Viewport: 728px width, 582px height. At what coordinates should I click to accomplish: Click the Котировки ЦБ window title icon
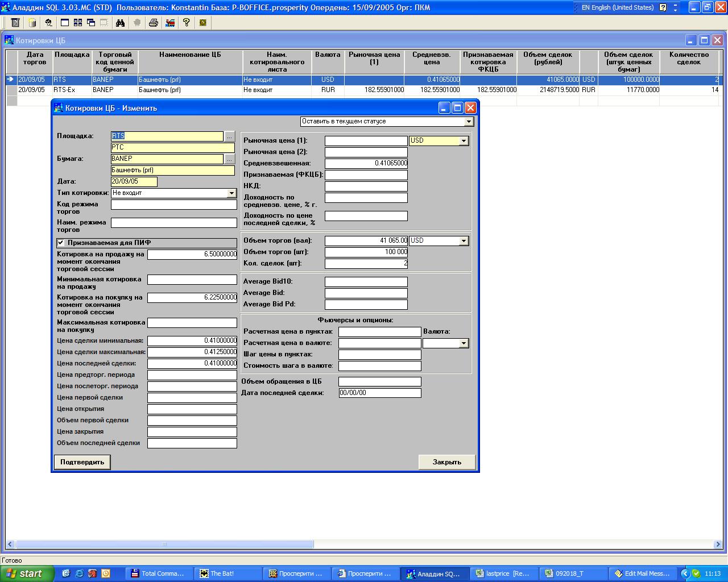9,40
